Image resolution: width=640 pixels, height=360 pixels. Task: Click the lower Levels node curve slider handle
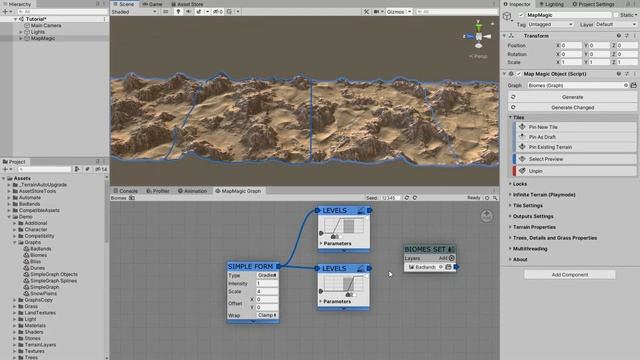348,295
